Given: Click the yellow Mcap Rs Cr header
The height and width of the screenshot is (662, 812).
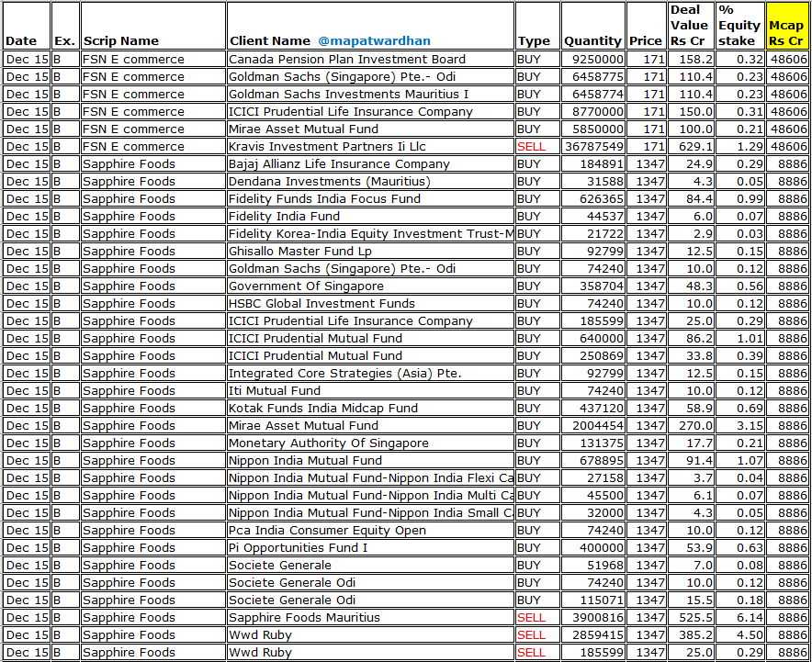Looking at the screenshot, I should click(x=786, y=26).
